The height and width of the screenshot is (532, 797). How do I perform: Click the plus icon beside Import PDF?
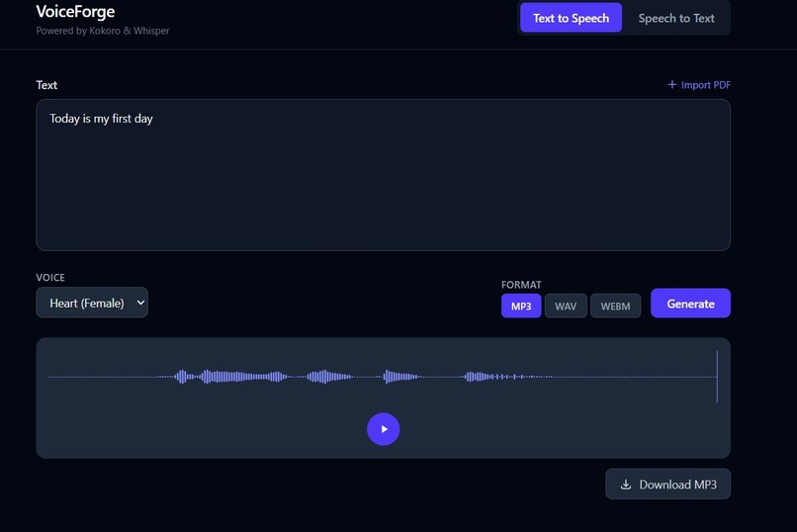[672, 84]
